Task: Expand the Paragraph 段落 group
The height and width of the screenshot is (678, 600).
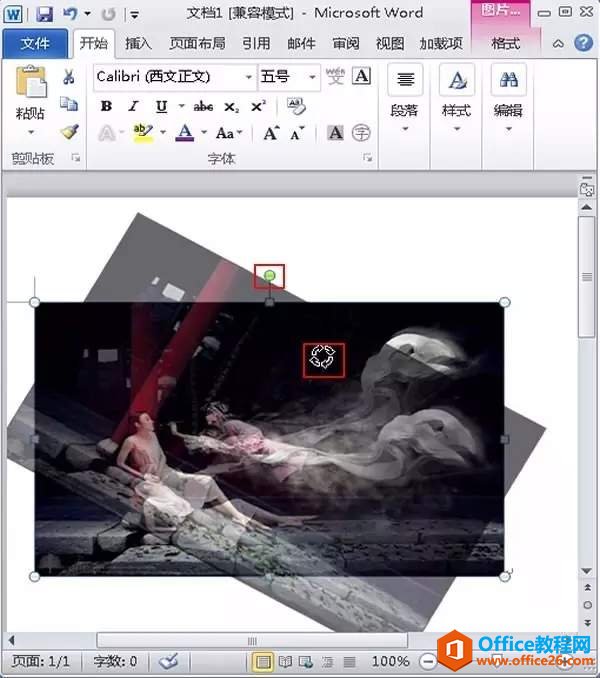Action: (405, 99)
